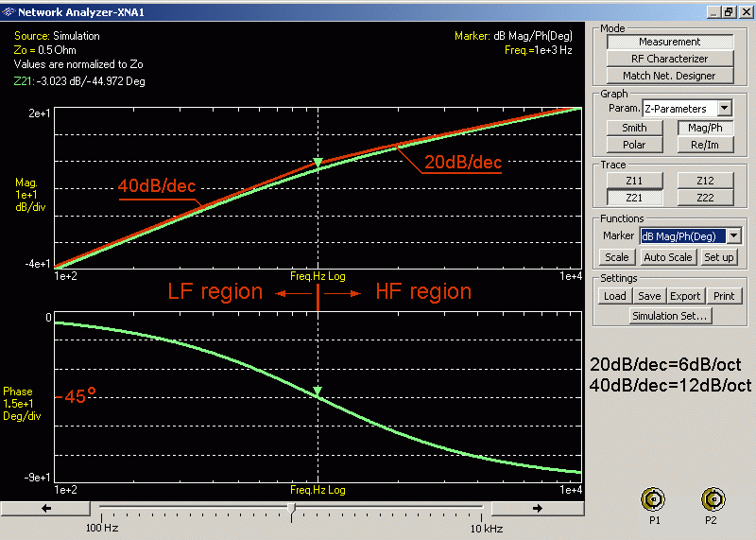Click the phase plot marker triangle
The width and height of the screenshot is (756, 540).
tap(318, 392)
